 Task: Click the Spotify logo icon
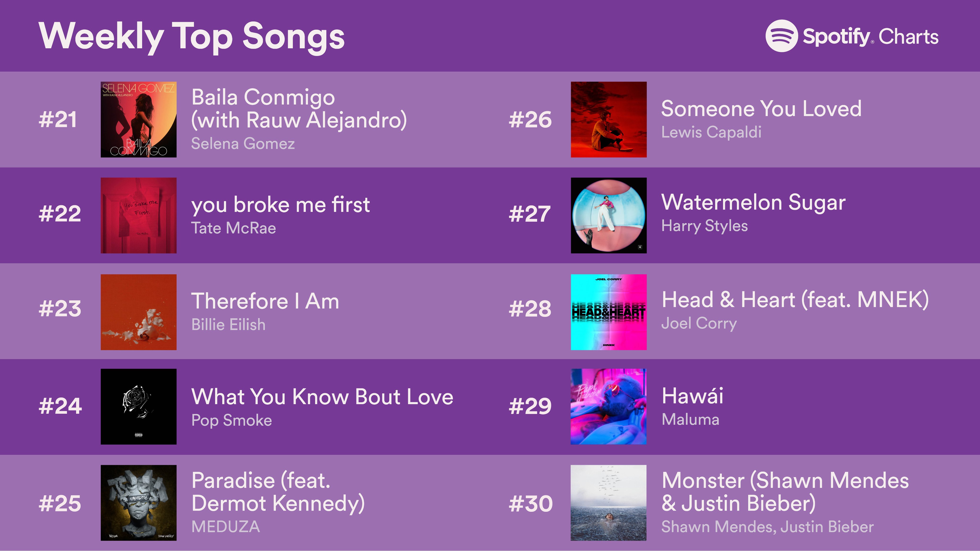click(781, 36)
